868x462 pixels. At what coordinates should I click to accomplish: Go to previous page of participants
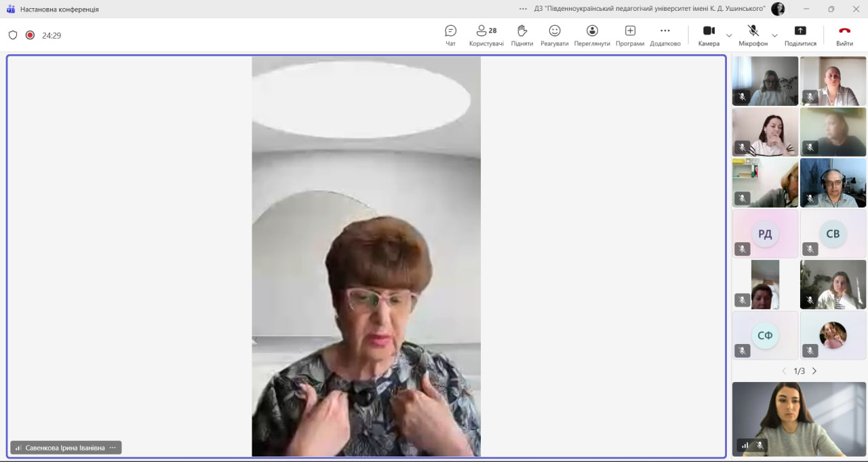(784, 371)
